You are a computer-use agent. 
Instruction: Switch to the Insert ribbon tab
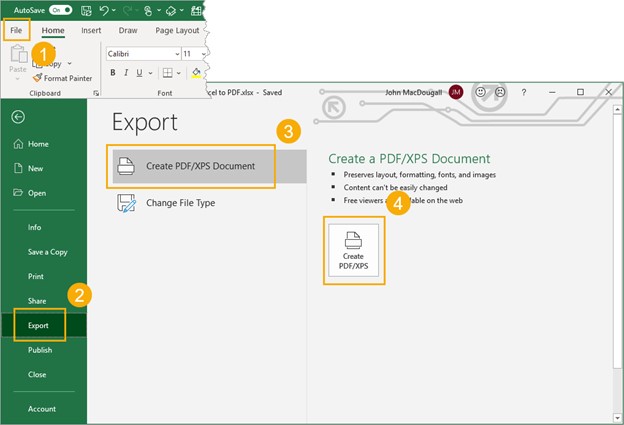coord(91,30)
